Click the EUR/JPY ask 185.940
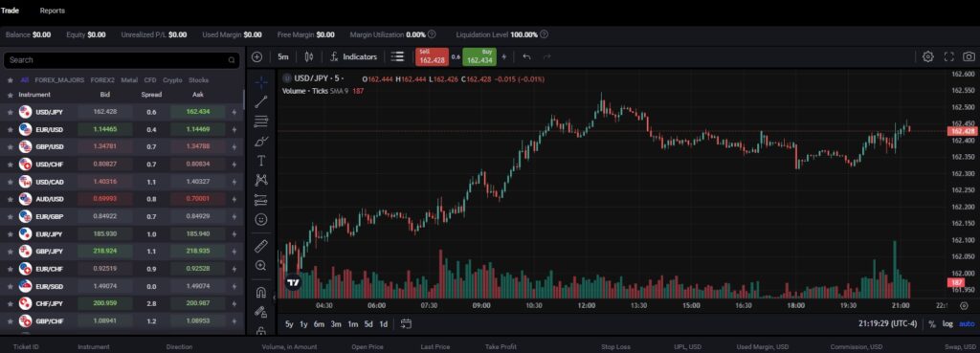Image resolution: width=980 pixels, height=353 pixels. click(x=197, y=233)
